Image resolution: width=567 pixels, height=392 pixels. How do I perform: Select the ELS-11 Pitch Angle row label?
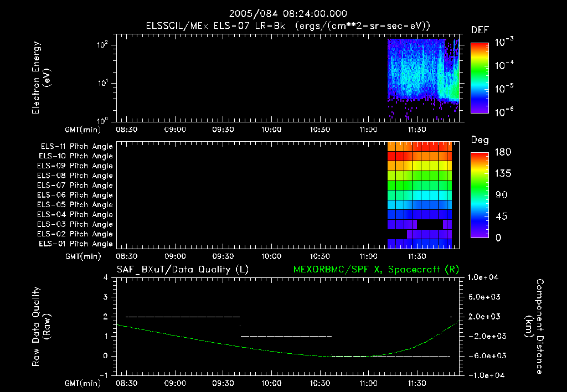click(x=76, y=147)
